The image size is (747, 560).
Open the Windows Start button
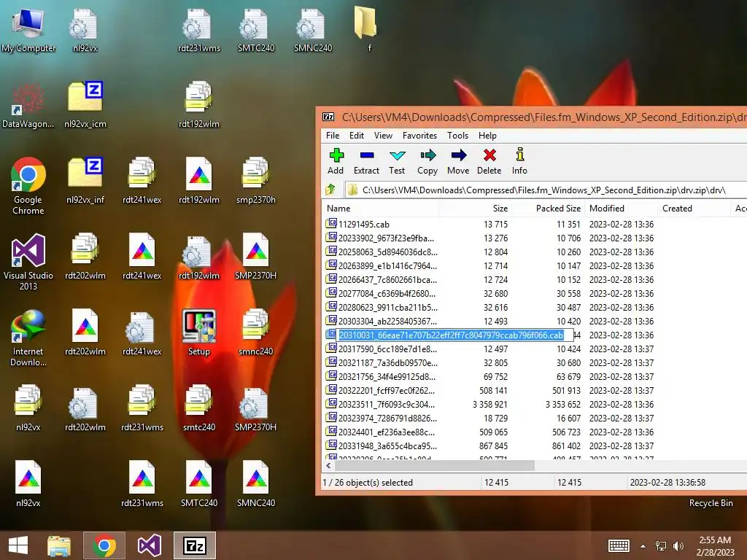point(18,545)
